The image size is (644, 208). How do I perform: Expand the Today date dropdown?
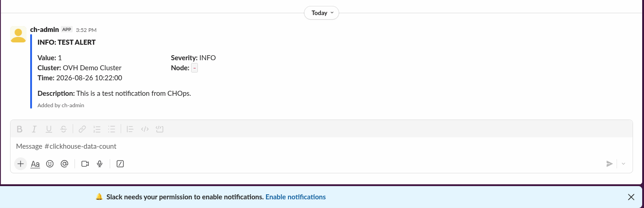[322, 13]
